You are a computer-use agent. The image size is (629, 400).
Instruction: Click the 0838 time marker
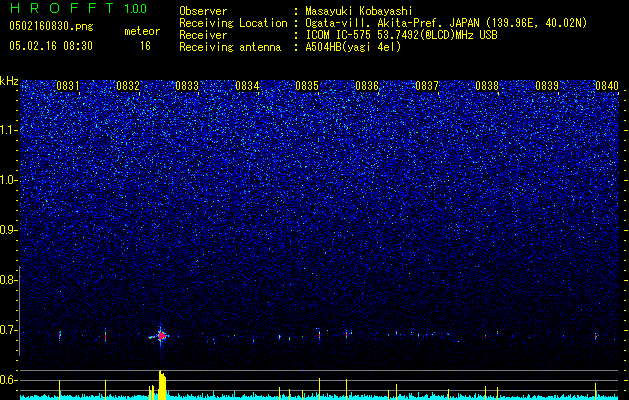pos(487,86)
